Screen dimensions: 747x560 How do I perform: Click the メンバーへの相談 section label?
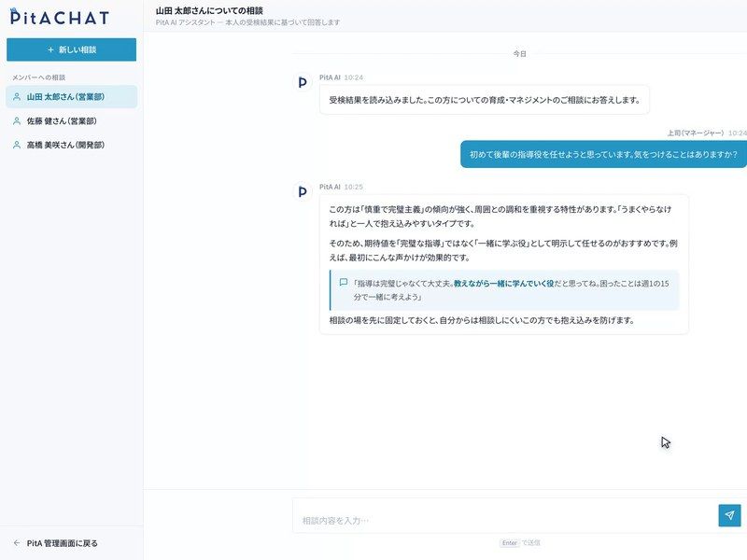(x=38, y=77)
